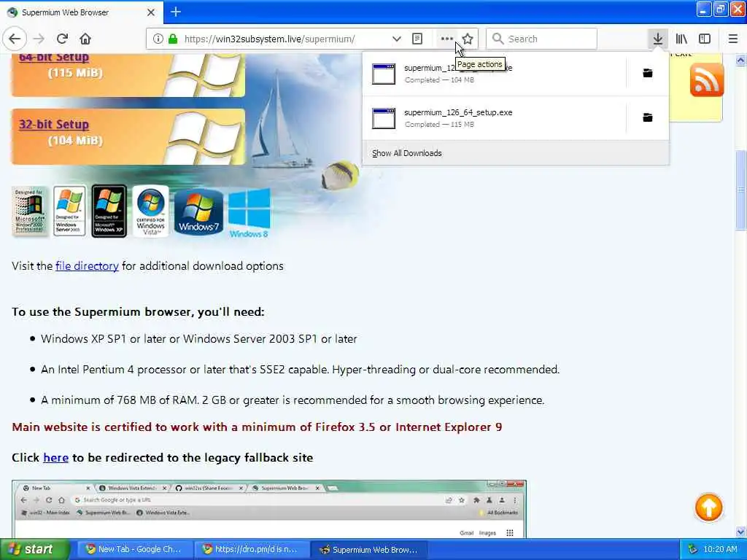Select Supermium Web Browser taskbar button

click(368, 550)
